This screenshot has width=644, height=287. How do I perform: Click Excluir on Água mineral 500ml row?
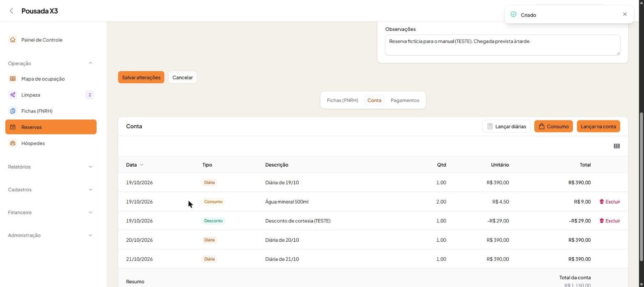click(x=609, y=202)
